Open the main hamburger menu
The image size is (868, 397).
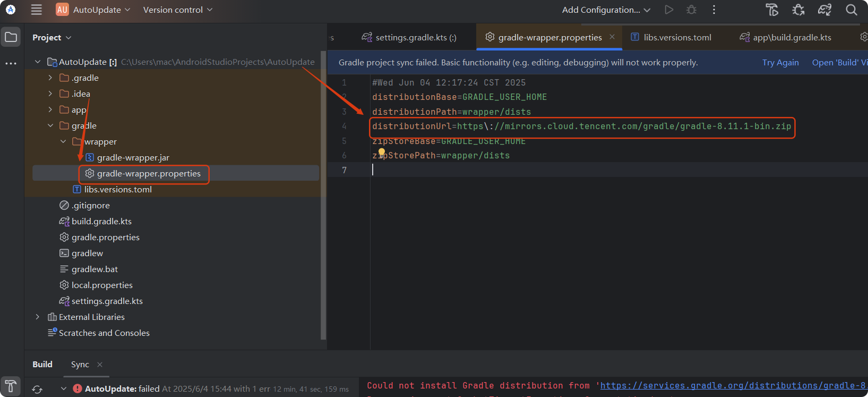coord(36,10)
